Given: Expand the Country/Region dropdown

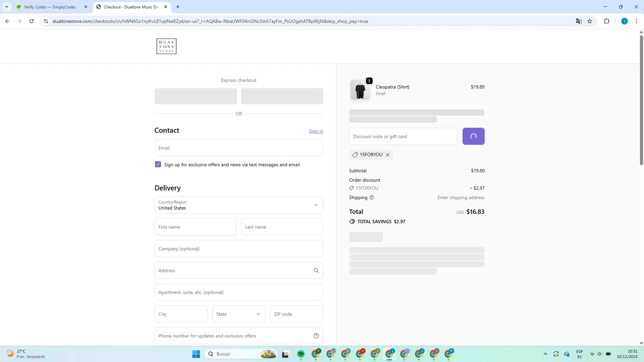Looking at the screenshot, I should [239, 205].
